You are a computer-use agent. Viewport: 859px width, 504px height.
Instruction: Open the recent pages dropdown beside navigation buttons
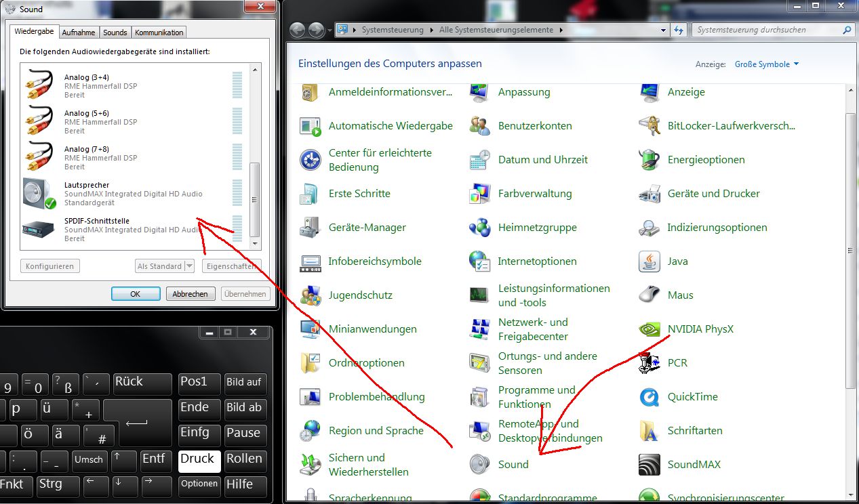[x=329, y=30]
